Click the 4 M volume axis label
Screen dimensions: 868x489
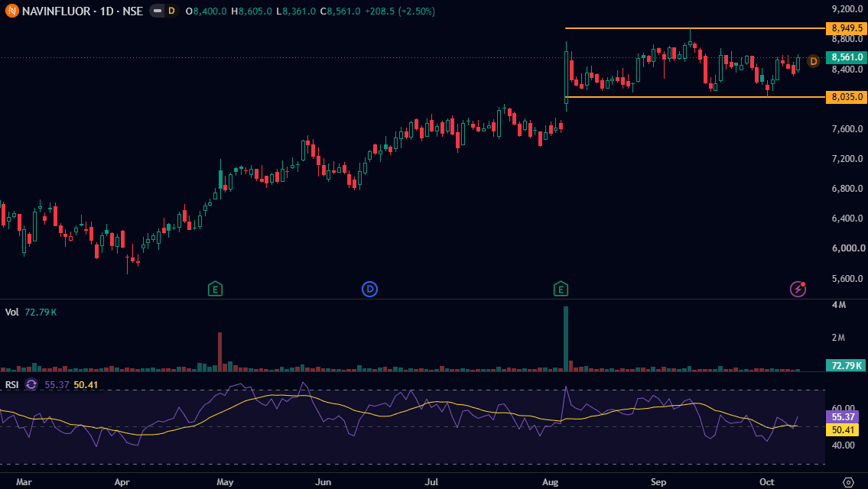[x=839, y=305]
